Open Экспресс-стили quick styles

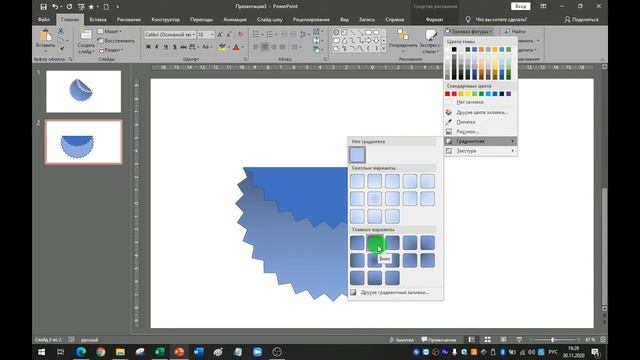point(431,41)
